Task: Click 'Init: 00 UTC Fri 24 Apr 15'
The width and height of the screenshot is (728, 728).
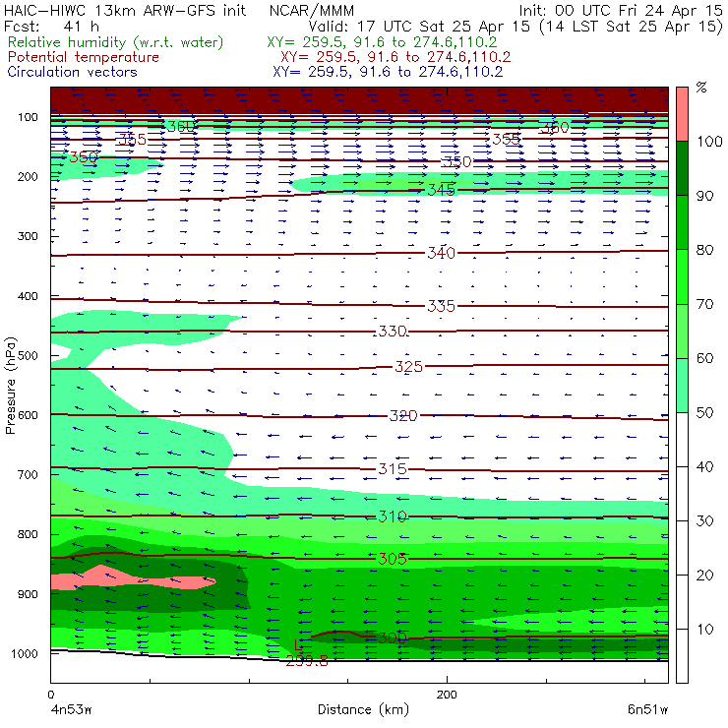Action: point(621,11)
